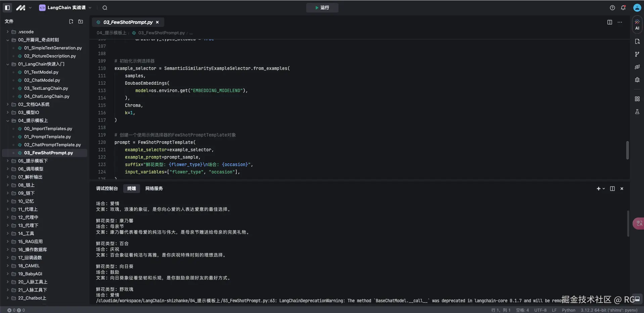Click the Run (运行) button

click(322, 8)
